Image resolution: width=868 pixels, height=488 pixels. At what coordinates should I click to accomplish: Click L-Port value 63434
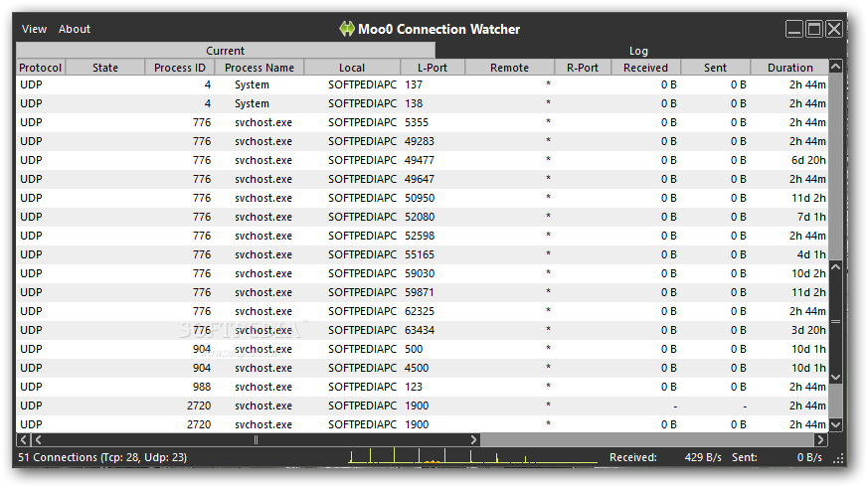point(419,330)
